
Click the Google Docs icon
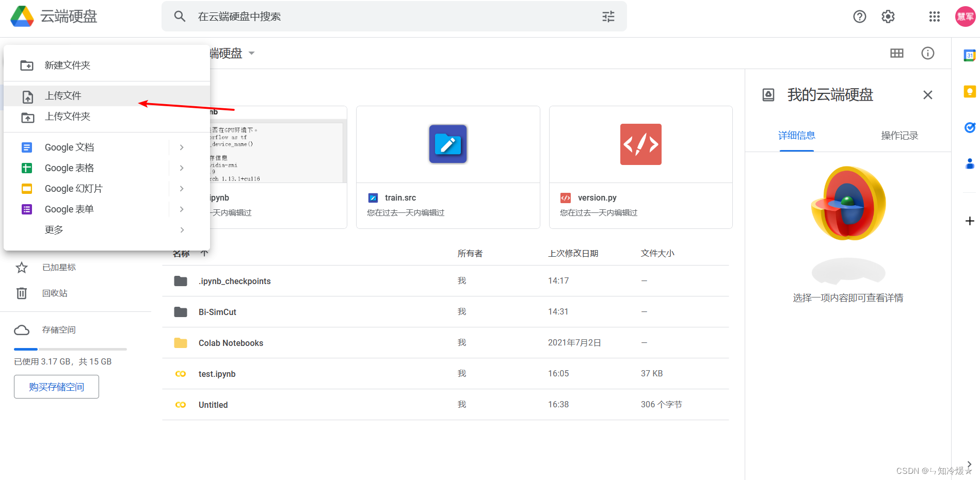click(27, 147)
